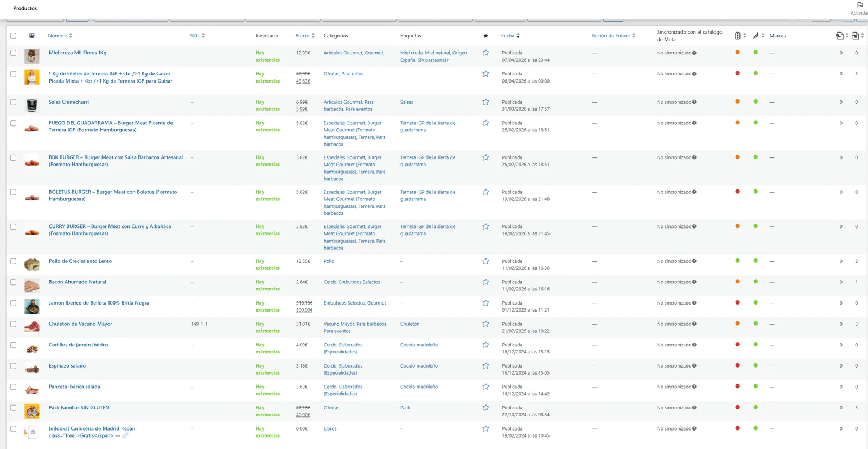868x449 pixels.
Task: Click the featured star column header
Action: click(x=486, y=36)
